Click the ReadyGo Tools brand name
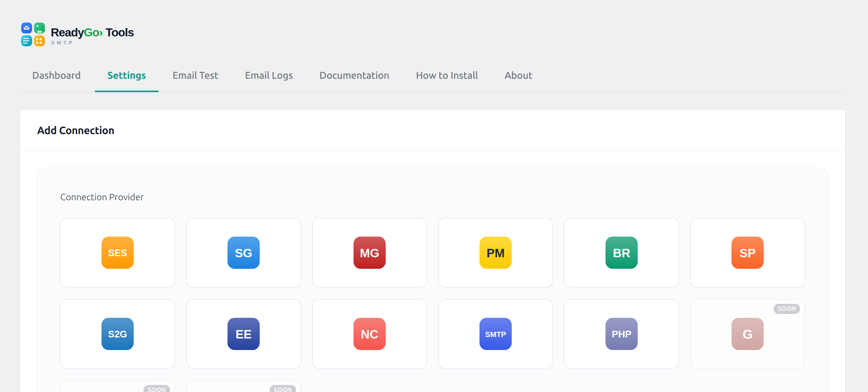 coord(92,32)
